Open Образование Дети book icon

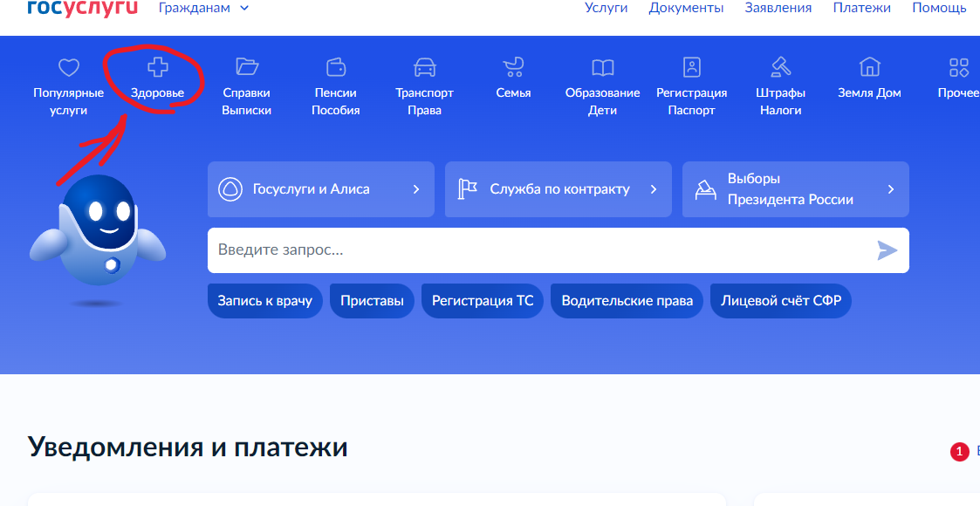click(602, 65)
